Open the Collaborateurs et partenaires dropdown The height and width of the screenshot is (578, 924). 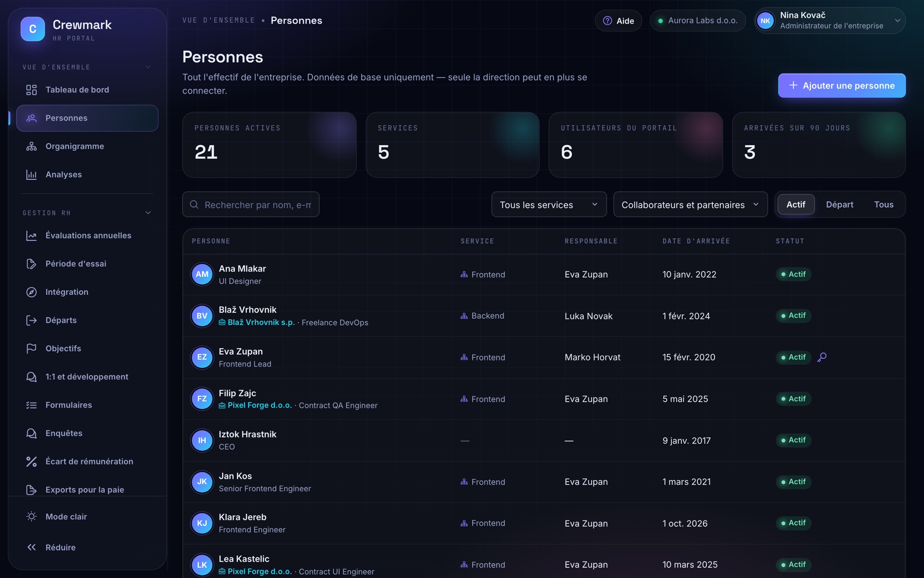690,205
